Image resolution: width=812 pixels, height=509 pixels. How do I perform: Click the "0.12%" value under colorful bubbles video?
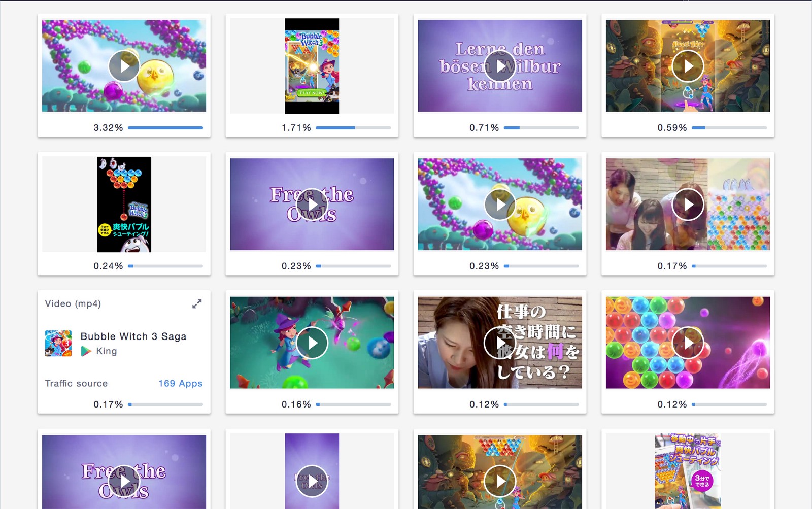coord(672,404)
